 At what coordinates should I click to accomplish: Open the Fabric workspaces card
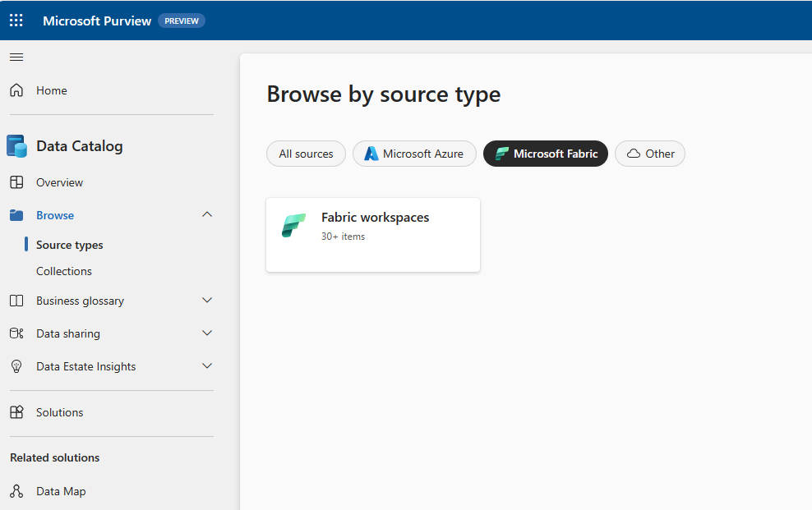pos(373,235)
